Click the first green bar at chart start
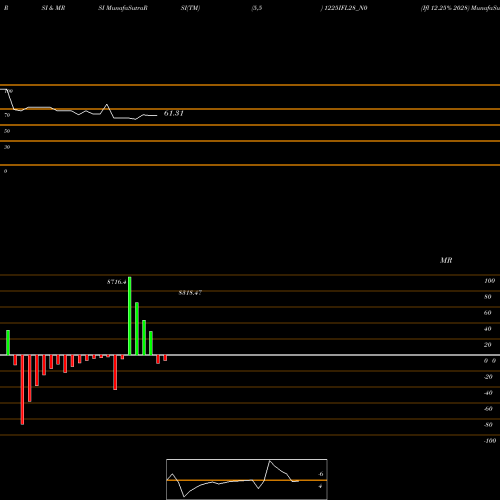The width and height of the screenshot is (500, 500). (8, 342)
